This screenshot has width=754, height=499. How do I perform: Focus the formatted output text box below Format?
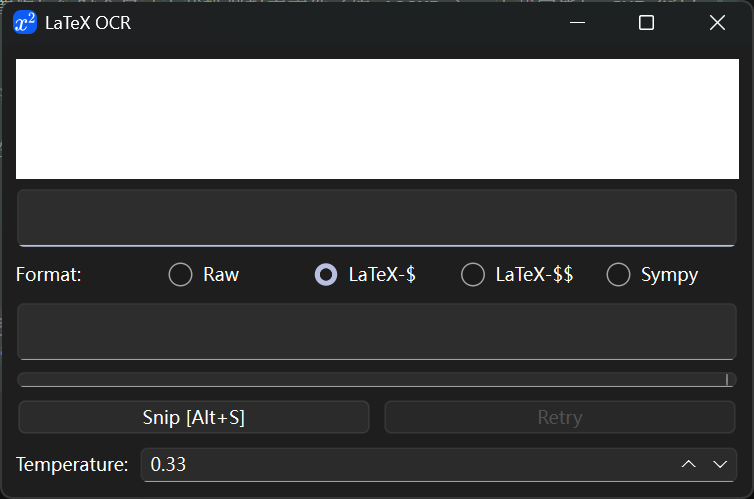tap(377, 332)
